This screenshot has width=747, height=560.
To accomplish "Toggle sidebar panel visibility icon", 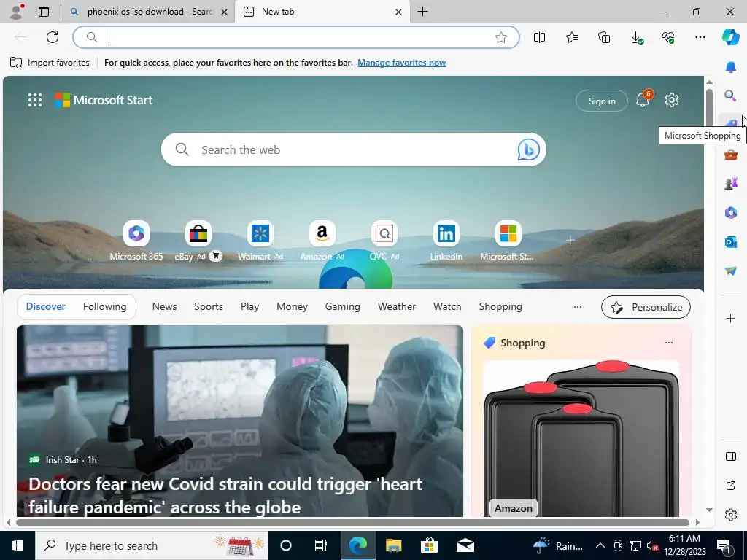I will pos(731,456).
